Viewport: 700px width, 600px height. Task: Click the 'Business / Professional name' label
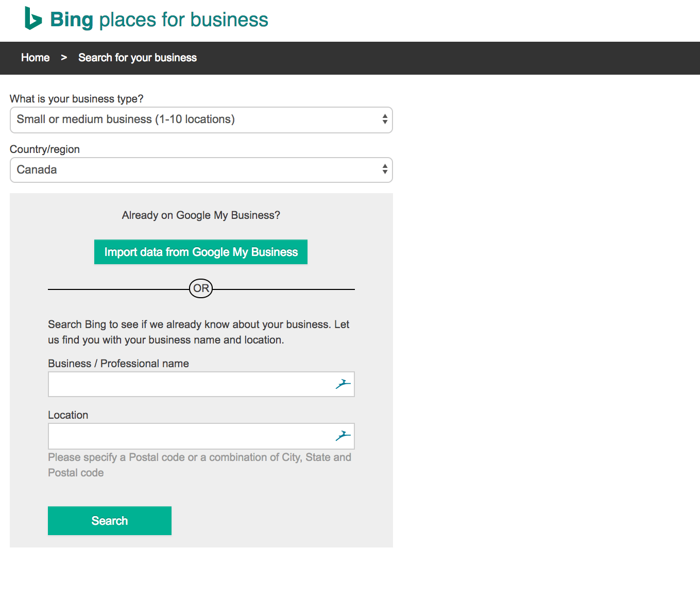118,364
